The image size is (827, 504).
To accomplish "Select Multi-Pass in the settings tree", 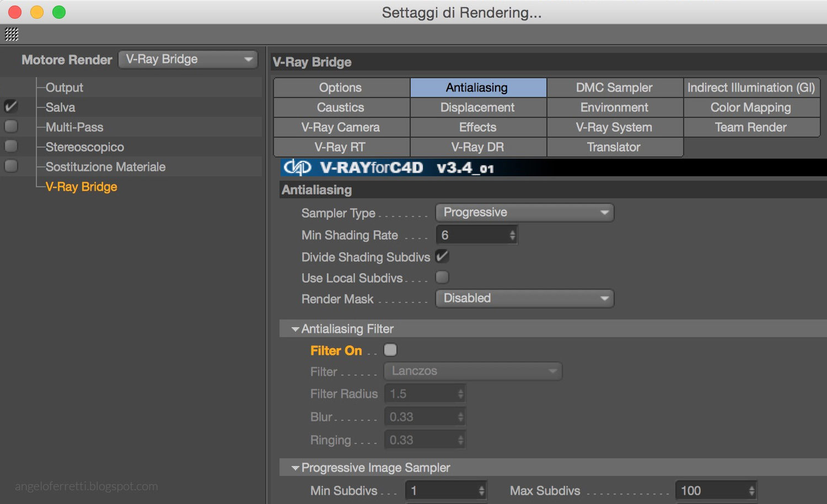I will [x=74, y=127].
